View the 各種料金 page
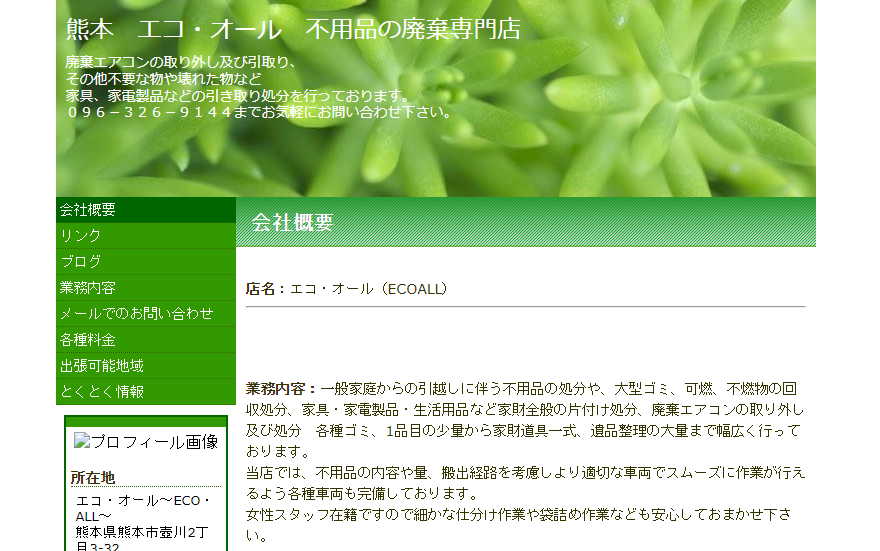Image resolution: width=880 pixels, height=551 pixels. pos(145,339)
